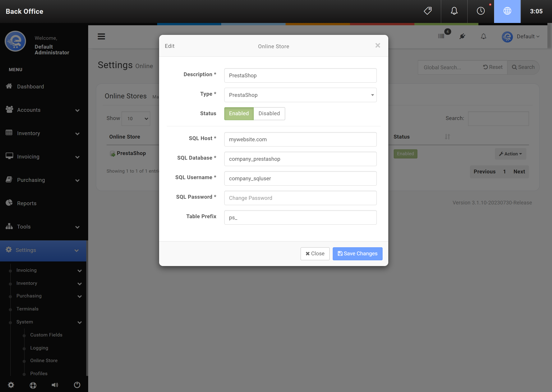Click the SQL Password input field

coord(300,198)
